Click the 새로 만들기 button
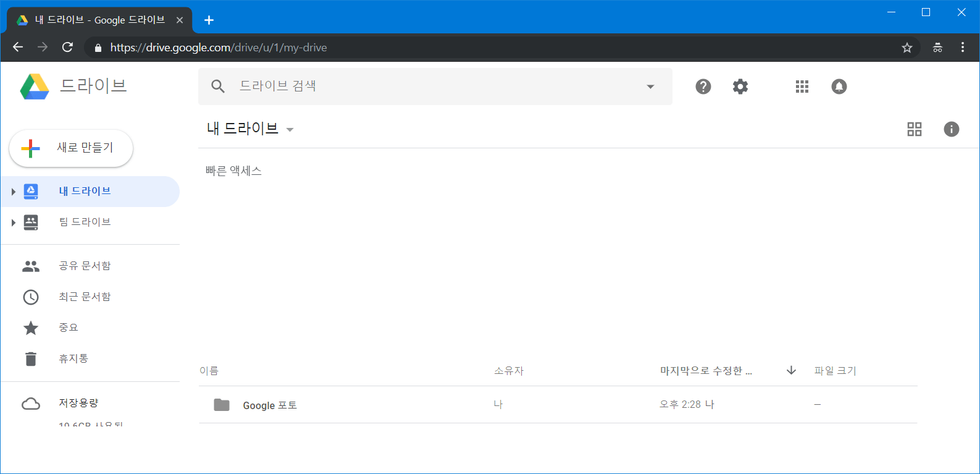The width and height of the screenshot is (980, 474). (x=71, y=148)
